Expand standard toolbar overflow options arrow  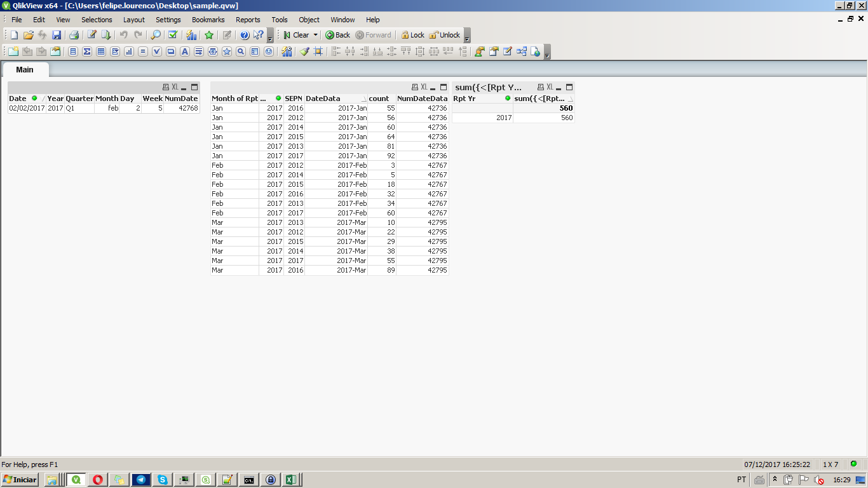270,36
